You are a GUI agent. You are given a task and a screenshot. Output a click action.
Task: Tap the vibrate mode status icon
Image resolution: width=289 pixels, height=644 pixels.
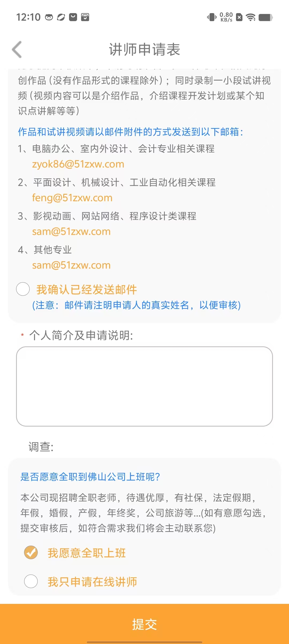click(x=212, y=17)
